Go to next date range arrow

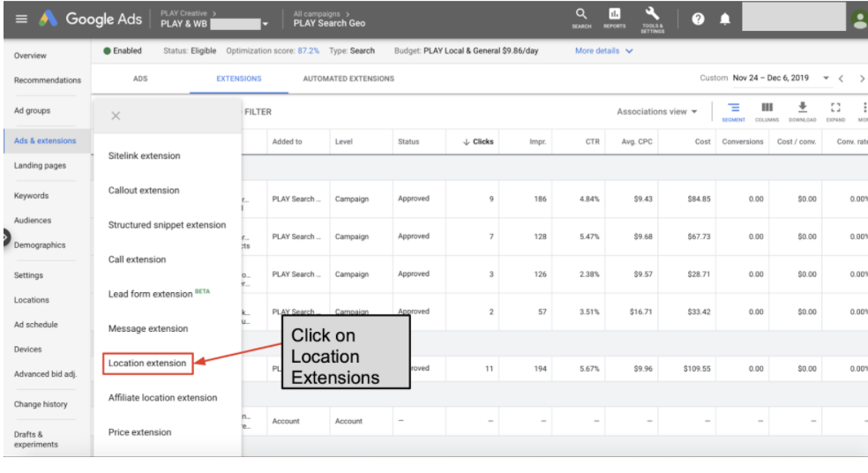(861, 79)
